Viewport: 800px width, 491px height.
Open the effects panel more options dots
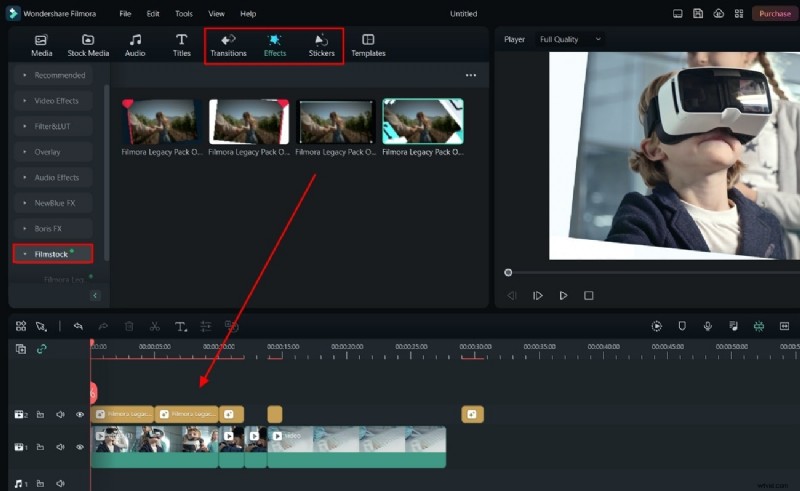click(470, 75)
